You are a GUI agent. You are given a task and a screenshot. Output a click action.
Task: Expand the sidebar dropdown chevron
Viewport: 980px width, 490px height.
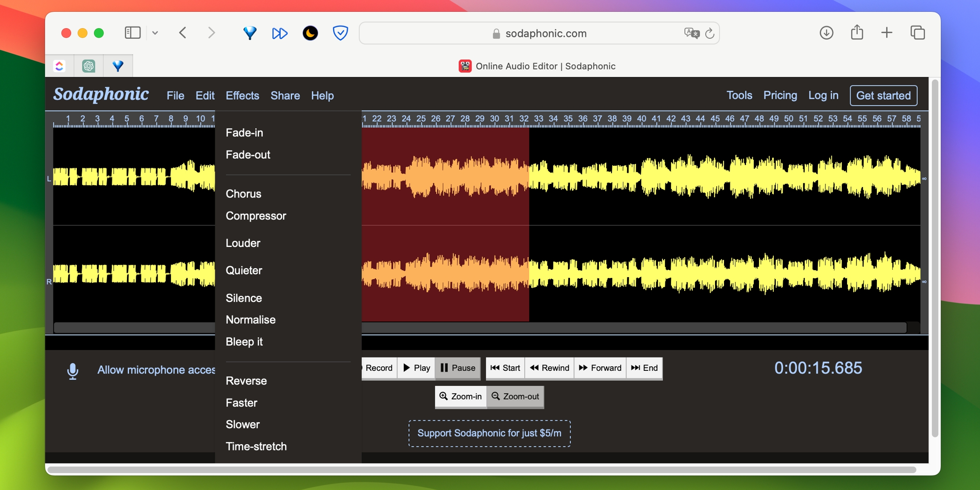pyautogui.click(x=155, y=33)
